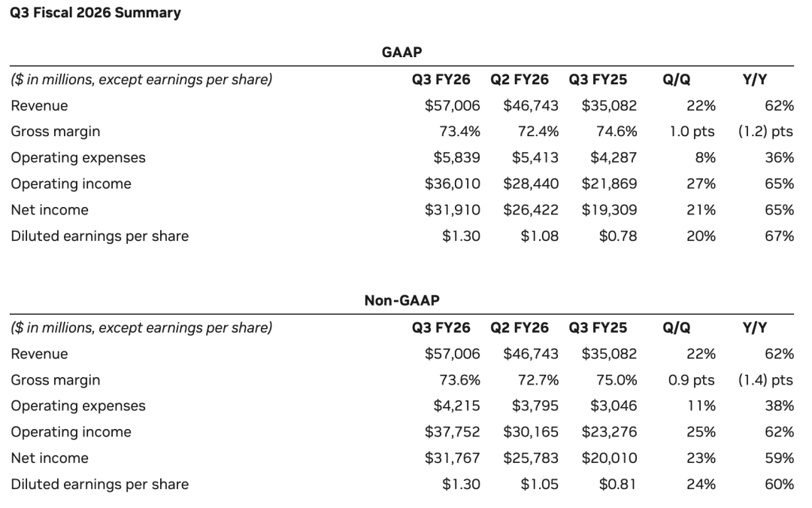Viewport: 812px width, 508px height.
Task: Select the 1.0 pts Q/Q cell
Action: [692, 132]
